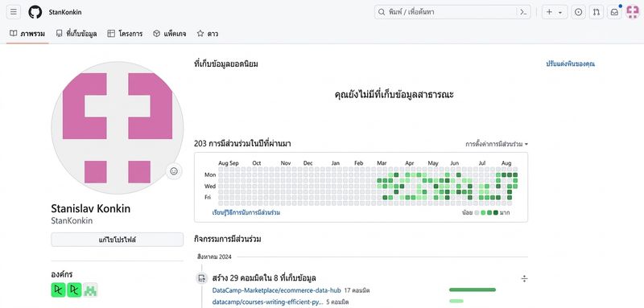
Task: Click the repository commit icon on activity timeline
Action: click(x=201, y=278)
